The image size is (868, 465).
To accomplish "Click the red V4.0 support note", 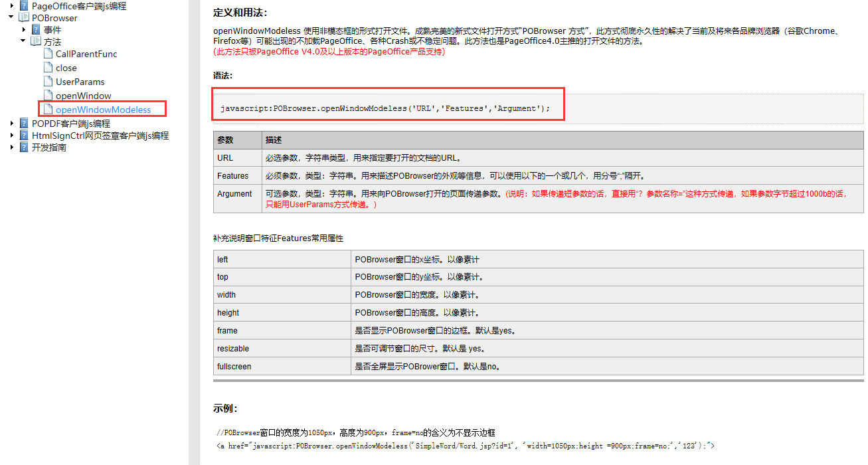I will 329,51.
